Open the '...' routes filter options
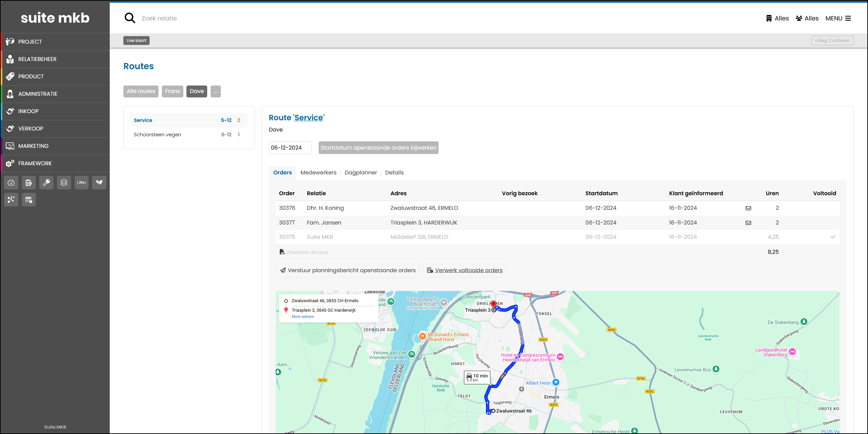 [216, 91]
